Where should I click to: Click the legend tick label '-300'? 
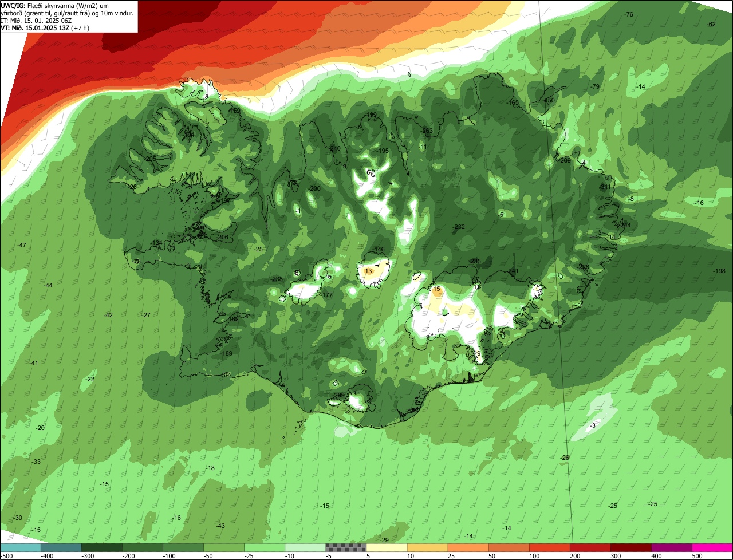(88, 556)
